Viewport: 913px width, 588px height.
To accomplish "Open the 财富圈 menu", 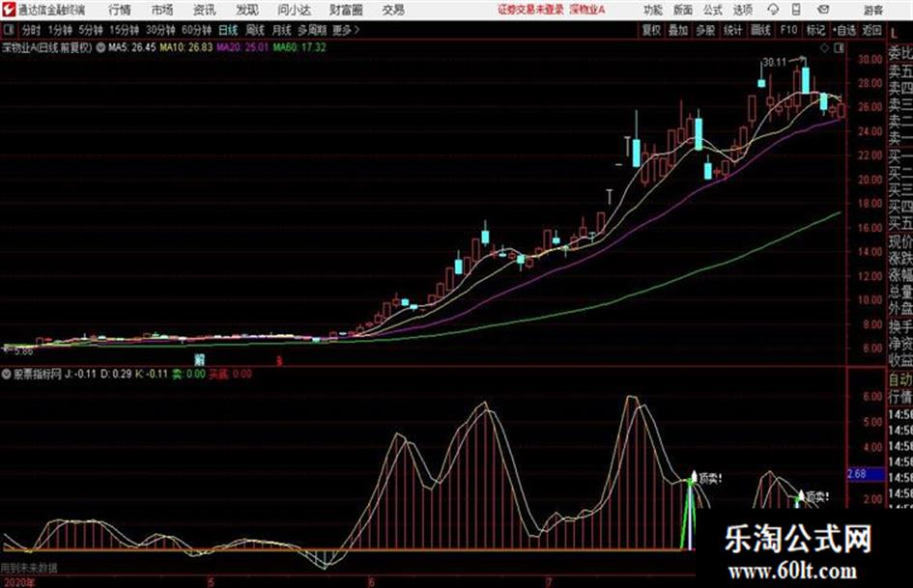I will click(x=347, y=10).
